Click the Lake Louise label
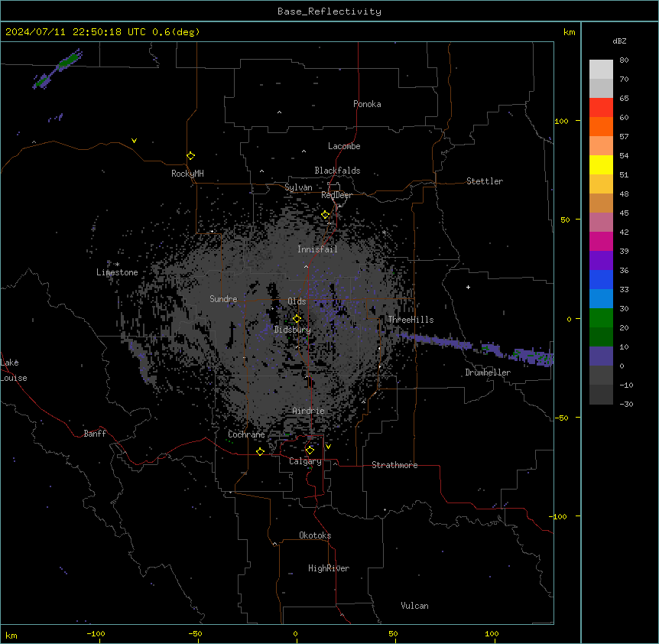Screen dimensions: 659x644 pos(14,370)
